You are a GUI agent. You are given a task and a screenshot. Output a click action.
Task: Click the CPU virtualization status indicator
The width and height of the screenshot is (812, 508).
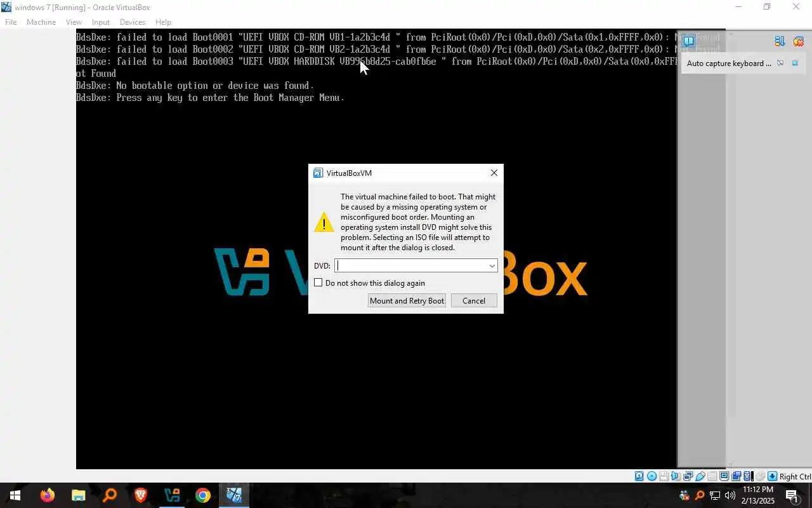[x=748, y=476]
